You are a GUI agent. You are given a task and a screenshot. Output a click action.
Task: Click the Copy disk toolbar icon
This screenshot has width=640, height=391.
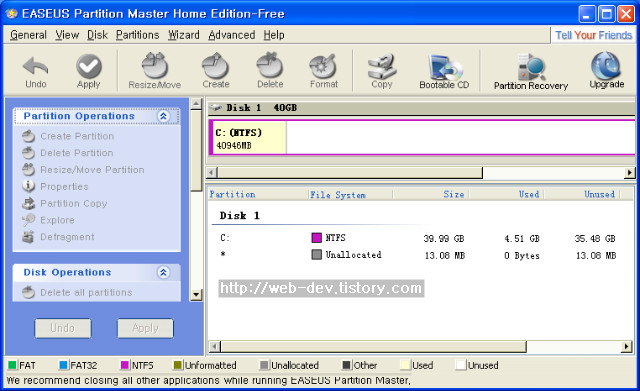382,66
